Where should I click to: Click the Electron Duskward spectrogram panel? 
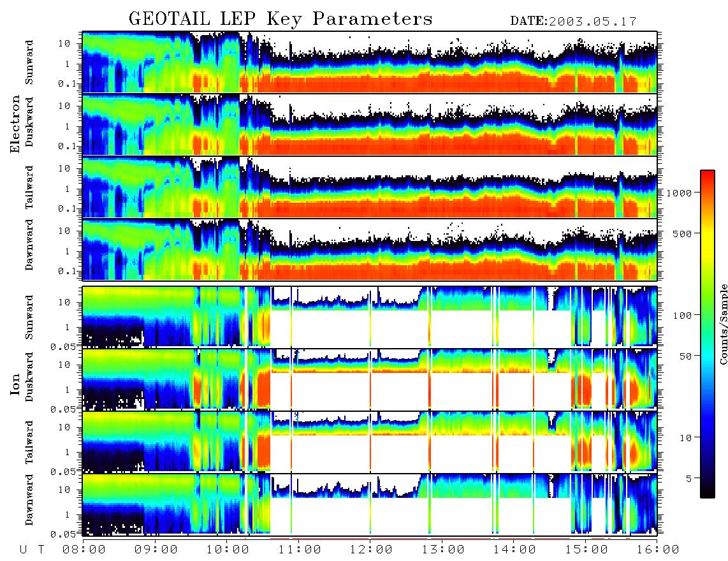point(370,124)
